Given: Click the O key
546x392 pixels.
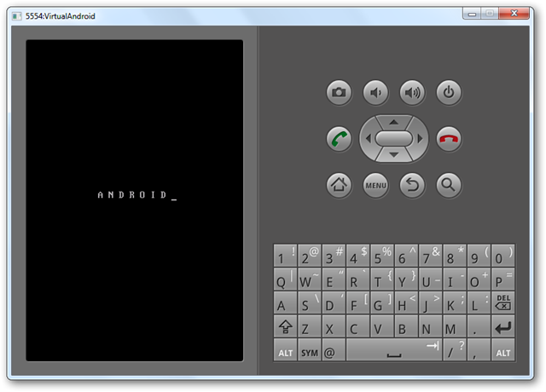Looking at the screenshot, I should [479, 279].
